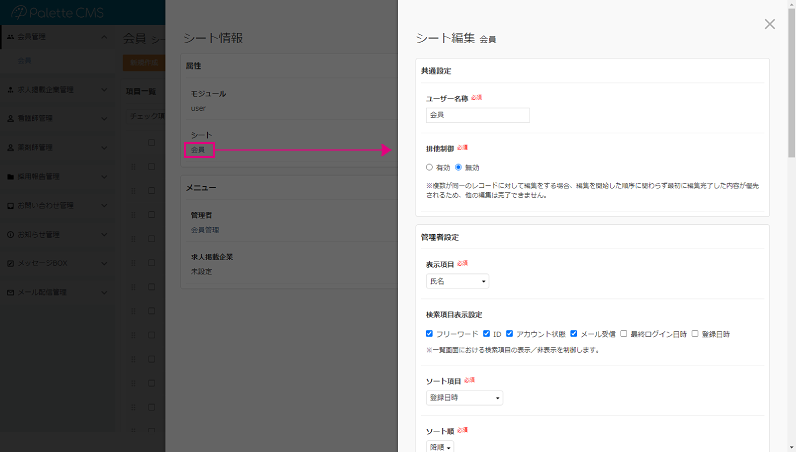This screenshot has width=796, height=452.
Task: Open the ソート項目 dropdown showing 登録日時
Action: [465, 398]
